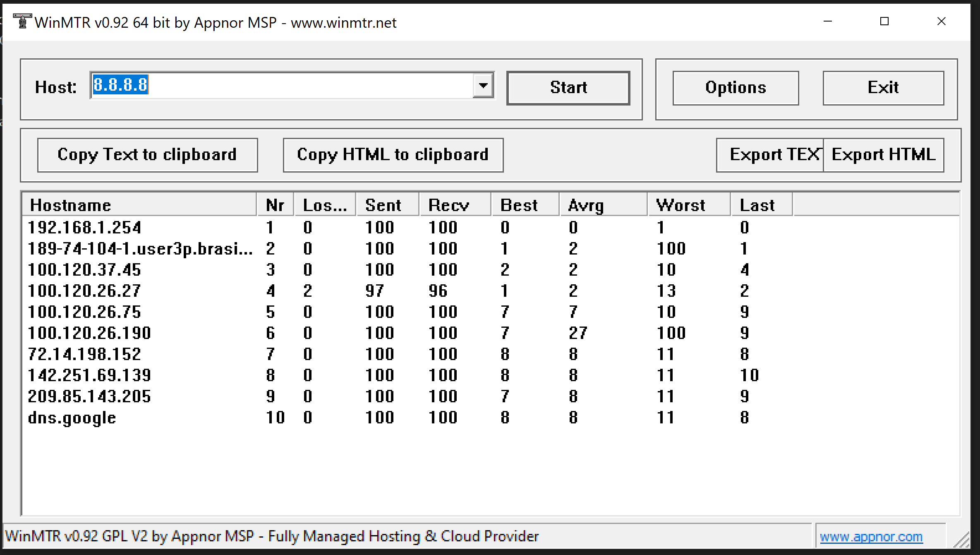Click the Export HTML button

coord(883,155)
